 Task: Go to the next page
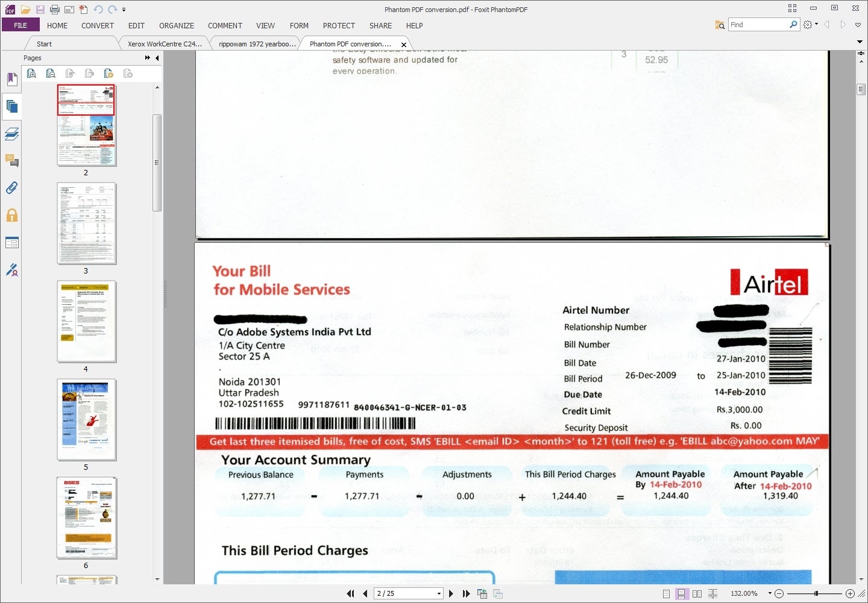(451, 594)
